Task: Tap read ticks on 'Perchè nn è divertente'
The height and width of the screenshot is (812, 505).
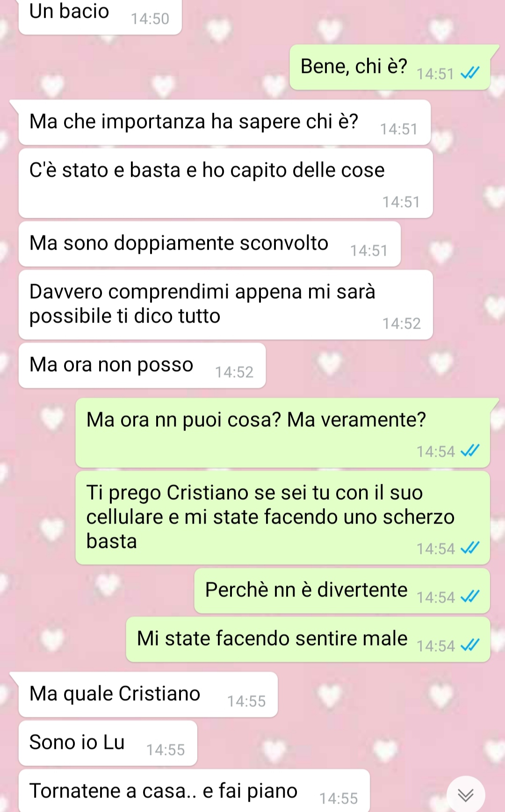Action: (470, 596)
